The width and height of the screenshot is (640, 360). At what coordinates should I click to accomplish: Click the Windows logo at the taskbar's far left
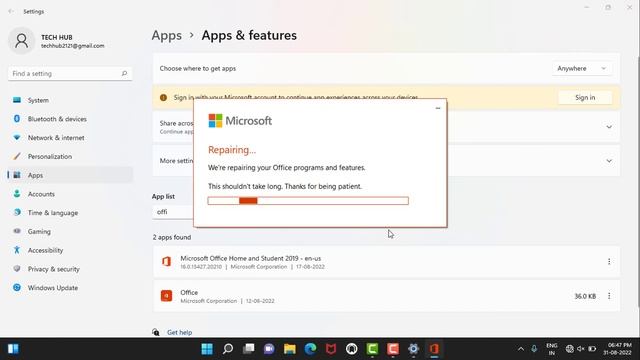point(13,349)
